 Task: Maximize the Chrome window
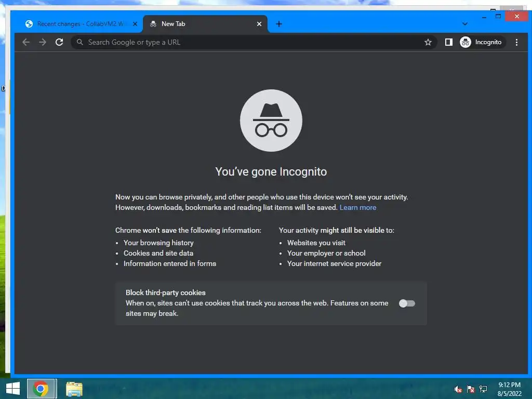coord(498,16)
